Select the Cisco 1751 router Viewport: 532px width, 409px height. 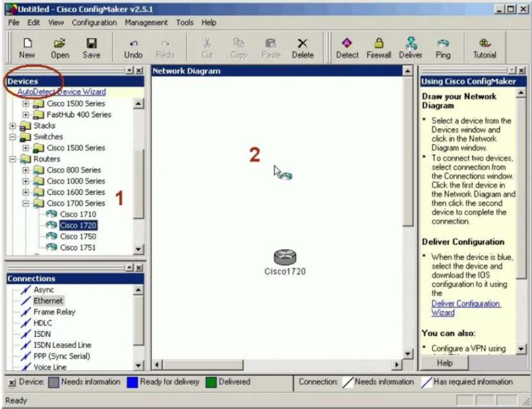pyautogui.click(x=78, y=247)
